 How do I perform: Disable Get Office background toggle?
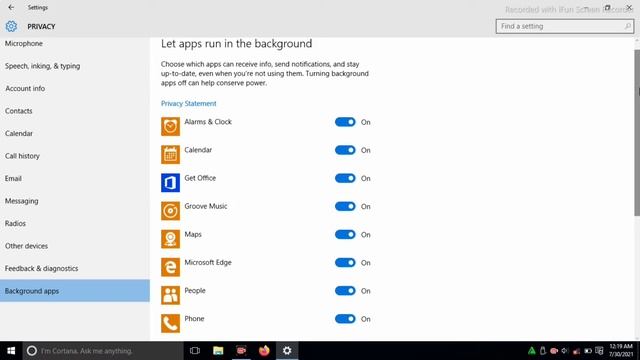tap(345, 178)
